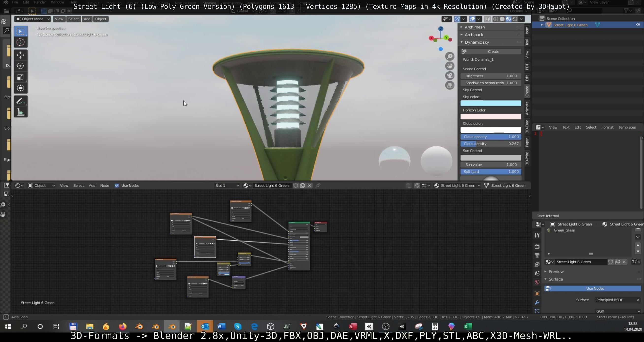Select the Transform tool
Screen dimensions: 644x342
tap(20, 88)
